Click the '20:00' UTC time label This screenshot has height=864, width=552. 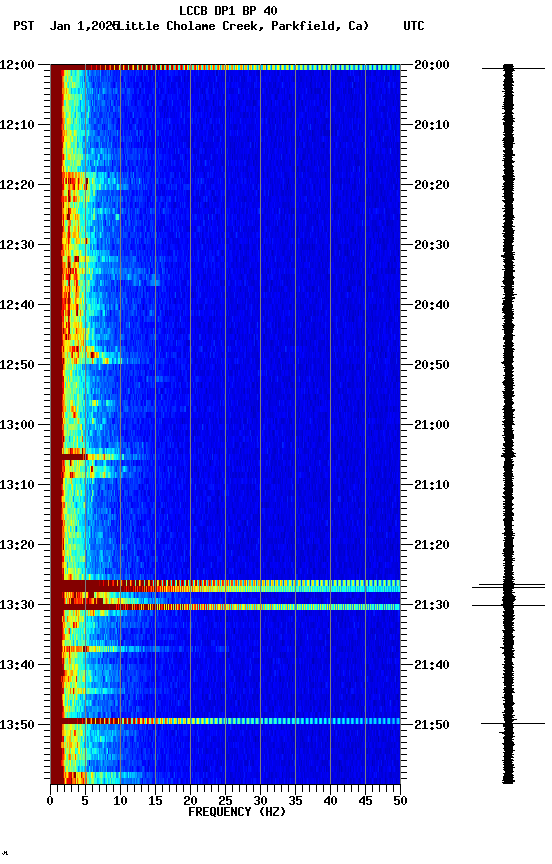pyautogui.click(x=432, y=65)
